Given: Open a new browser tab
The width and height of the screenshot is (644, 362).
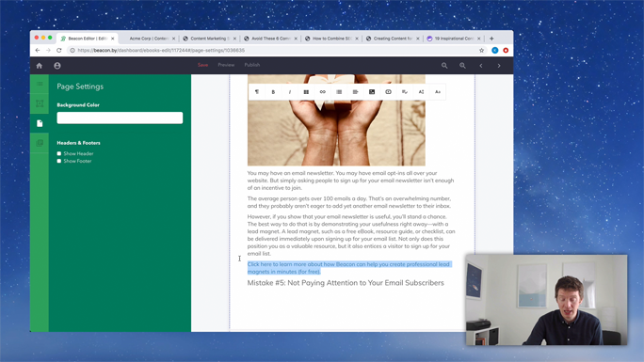Looking at the screenshot, I should tap(491, 39).
